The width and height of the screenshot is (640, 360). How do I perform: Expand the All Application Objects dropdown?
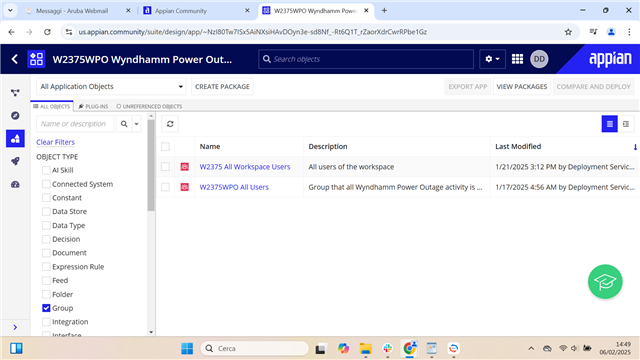click(111, 87)
